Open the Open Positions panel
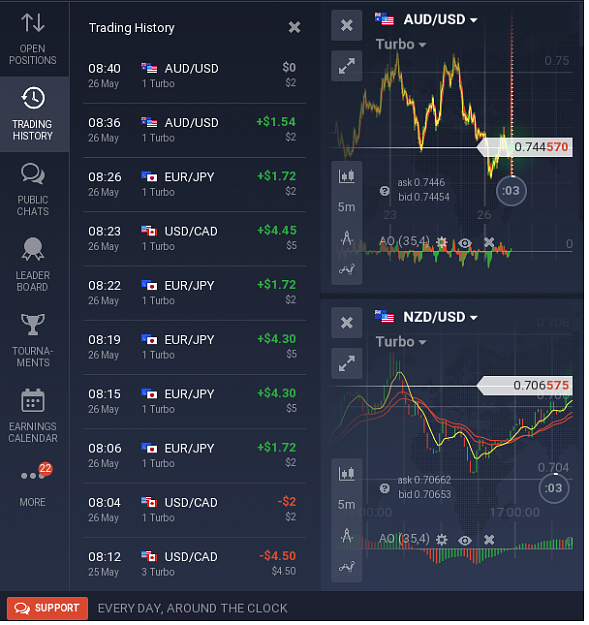 click(x=33, y=39)
